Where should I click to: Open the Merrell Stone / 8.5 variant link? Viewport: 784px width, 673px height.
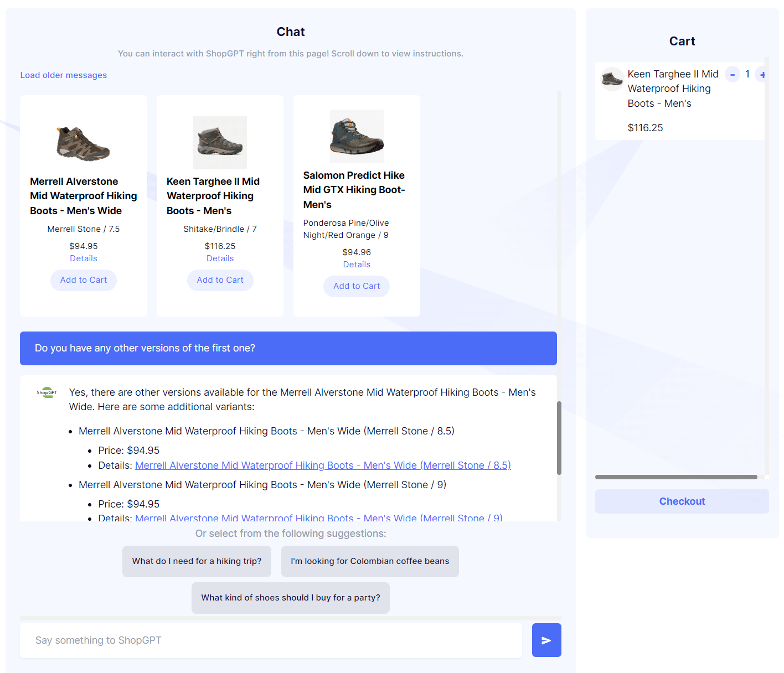coord(322,465)
